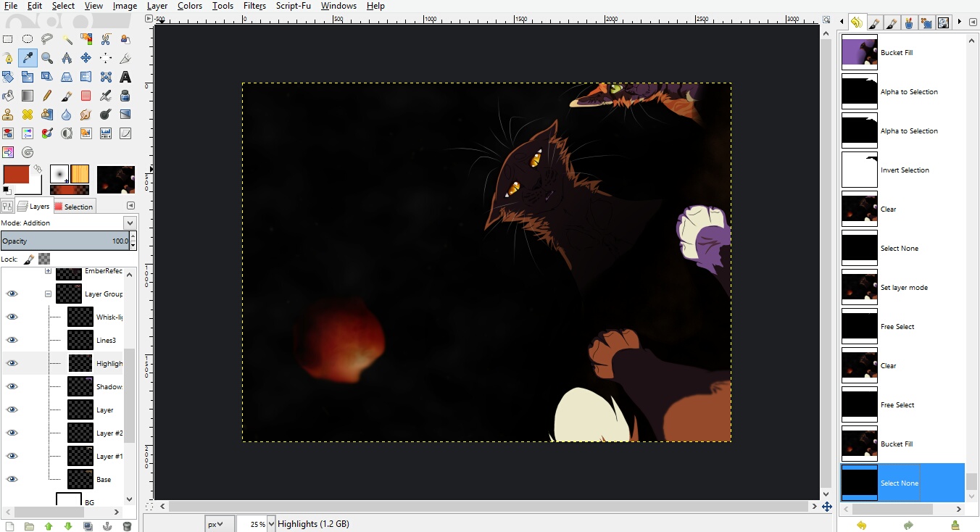Open the Filters menu
The height and width of the screenshot is (532, 980).
[254, 6]
